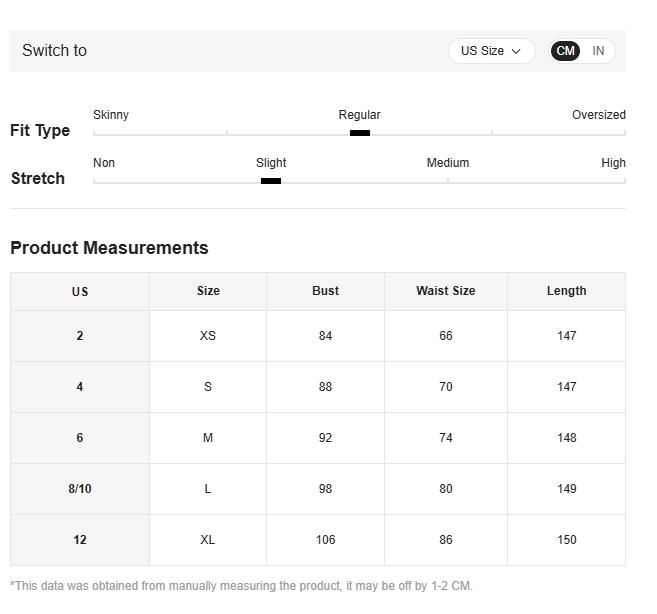Viewport: 657px width, 614px height.
Task: Select the XS size cell
Action: pyautogui.click(x=208, y=336)
